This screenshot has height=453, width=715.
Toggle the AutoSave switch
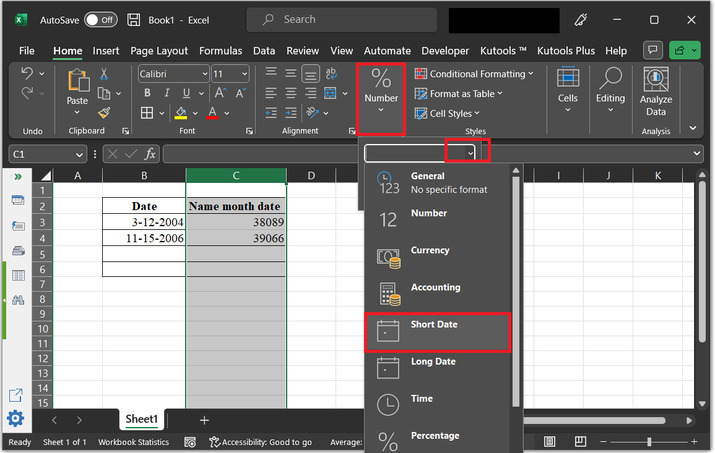[x=101, y=19]
